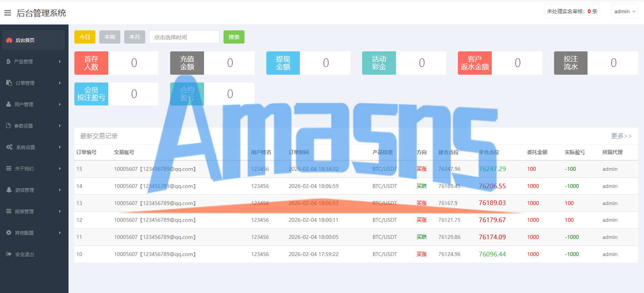Open the 报表管理 menu item
Image resolution: width=644 pixels, height=293 pixels.
point(33,211)
